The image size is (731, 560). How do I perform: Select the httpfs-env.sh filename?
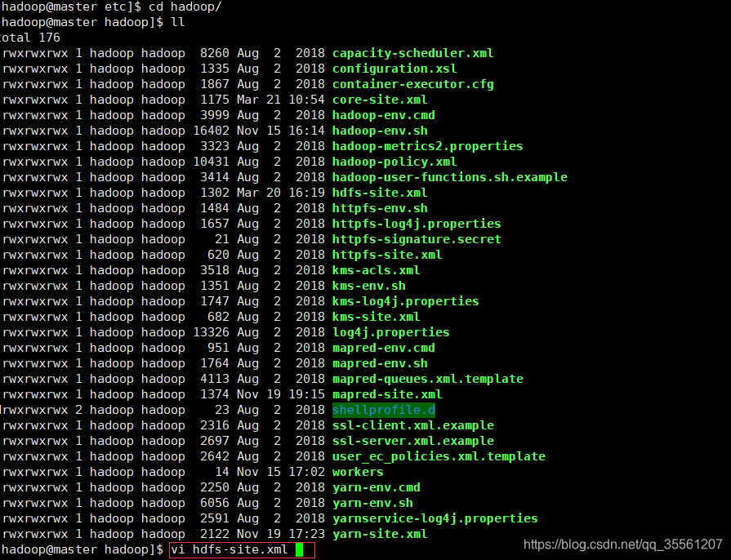[x=380, y=208]
